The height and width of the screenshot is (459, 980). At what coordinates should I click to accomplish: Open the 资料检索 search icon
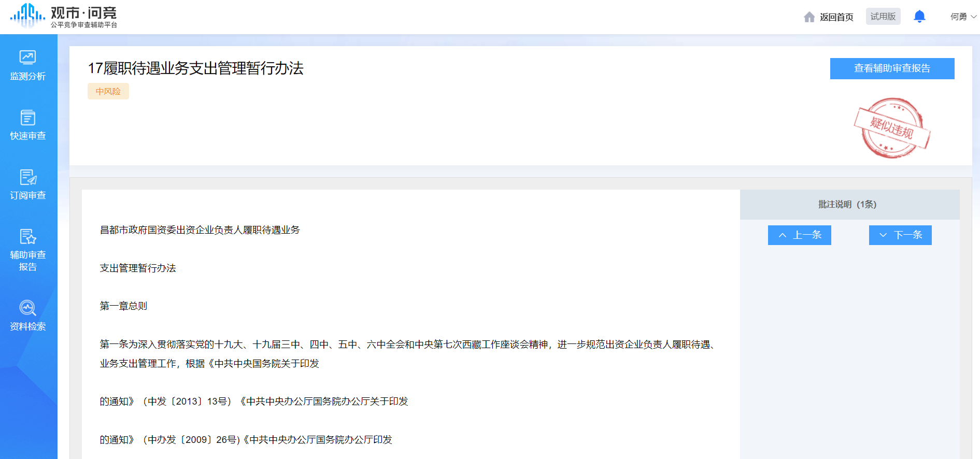coord(27,308)
